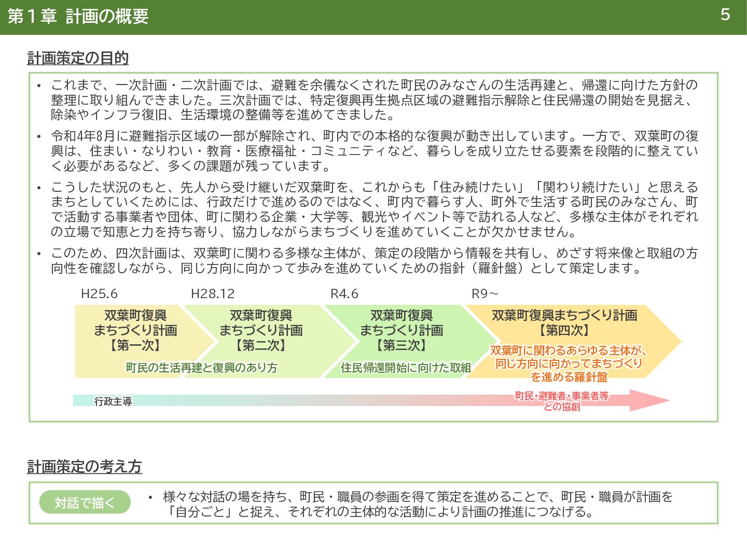
Task: Click the 対話で描く green pill label
Action: (x=85, y=502)
